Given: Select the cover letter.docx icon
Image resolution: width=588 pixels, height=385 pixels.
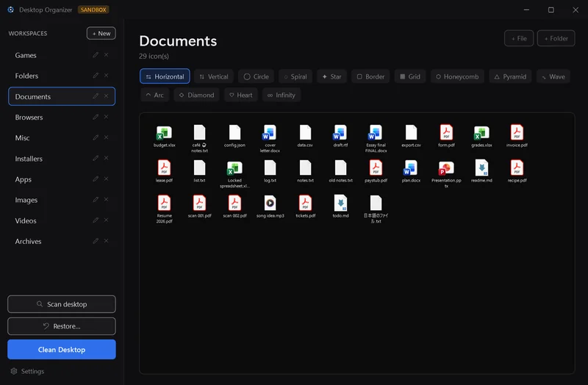Looking at the screenshot, I should tap(270, 133).
